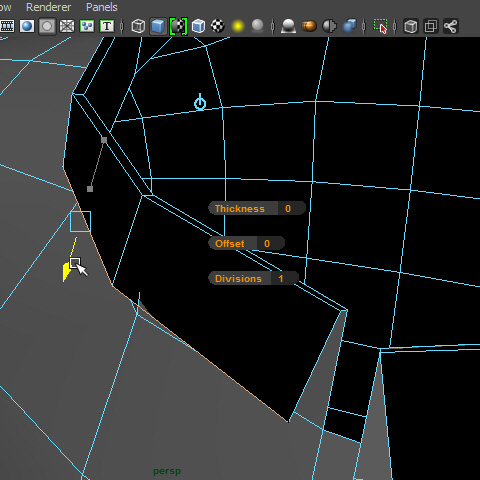Turn on Use All Lights yellow bulb
The height and width of the screenshot is (480, 480).
point(238,26)
